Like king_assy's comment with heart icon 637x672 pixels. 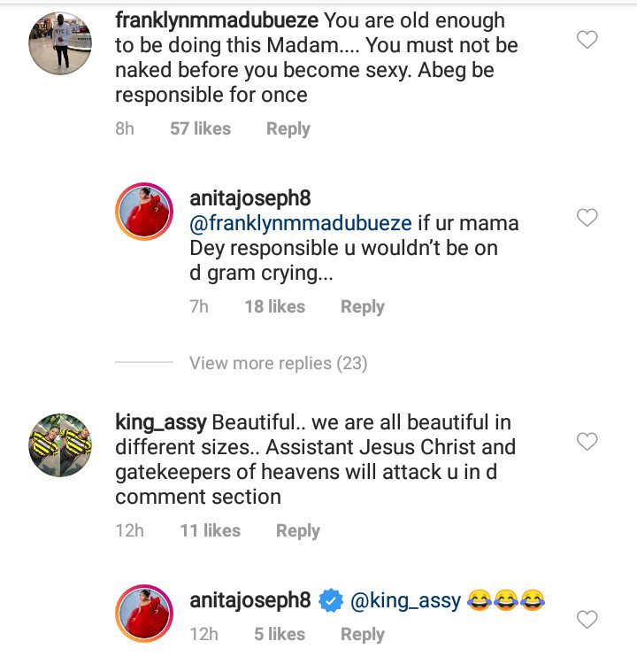point(587,441)
